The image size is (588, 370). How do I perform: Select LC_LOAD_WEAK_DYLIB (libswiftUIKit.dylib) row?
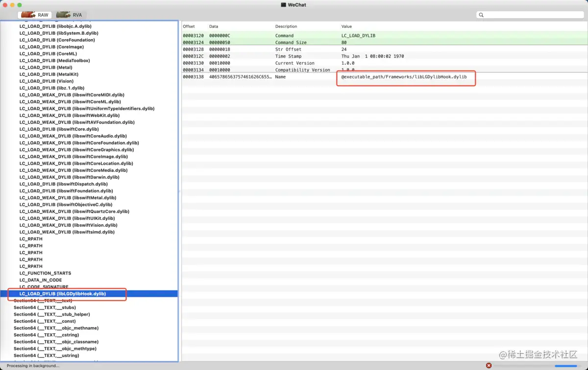pyautogui.click(x=67, y=218)
